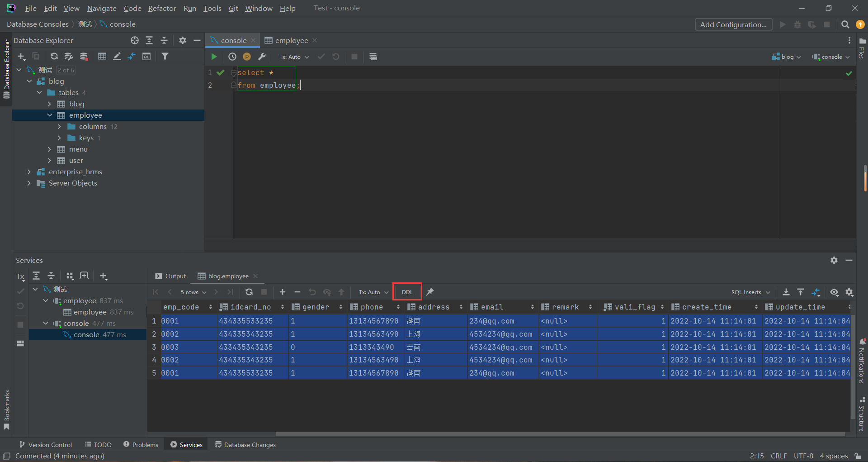The image size is (868, 462).
Task: Click the export data download icon
Action: pos(786,292)
